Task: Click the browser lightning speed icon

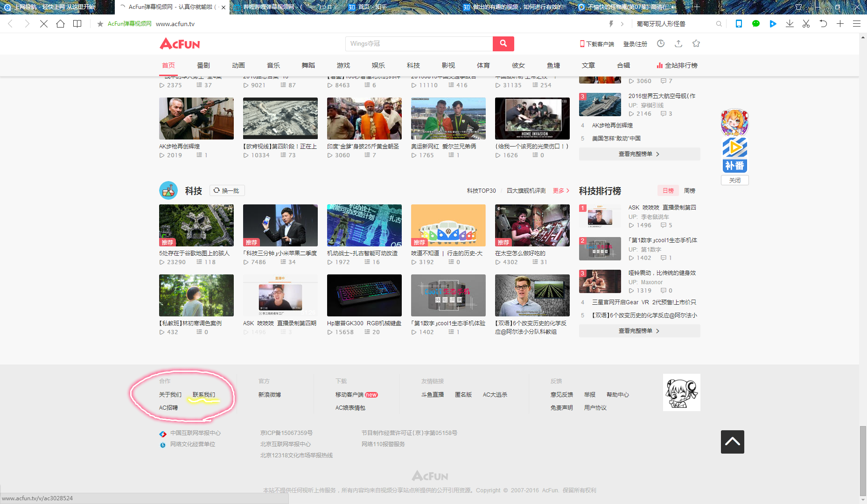Action: coord(611,24)
